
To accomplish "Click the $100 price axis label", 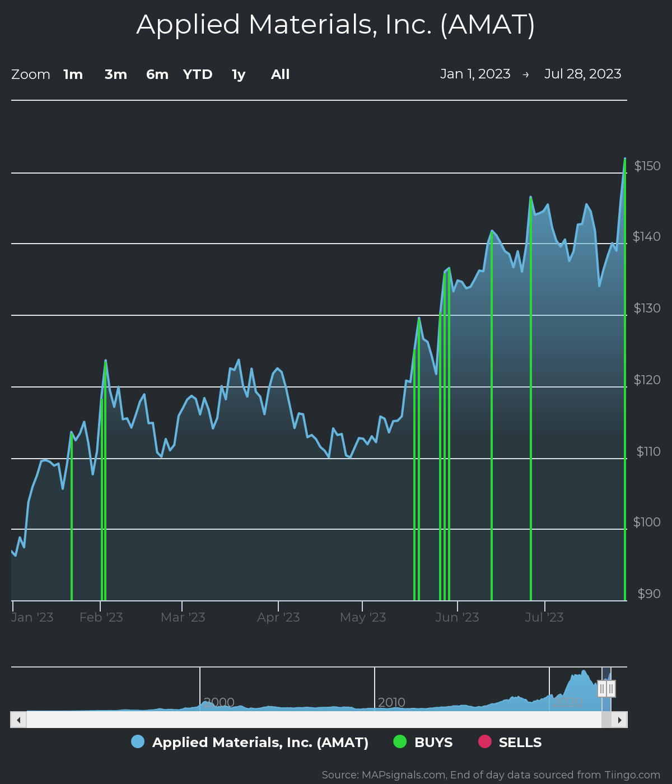I will [x=647, y=522].
